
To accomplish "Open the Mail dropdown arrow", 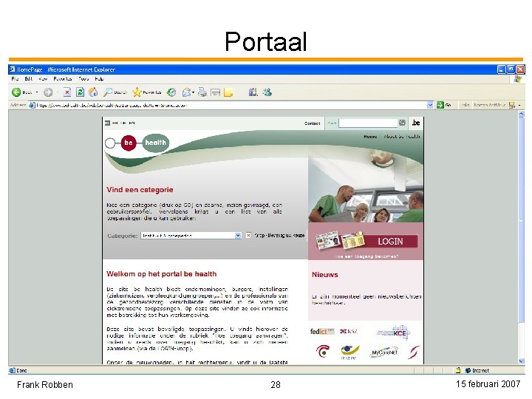I will click(x=194, y=92).
